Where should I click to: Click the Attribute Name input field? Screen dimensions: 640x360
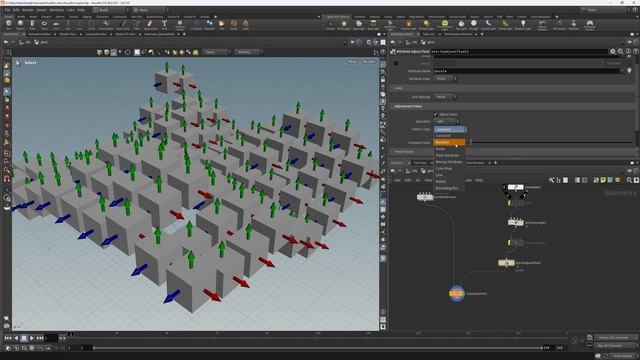click(x=527, y=71)
